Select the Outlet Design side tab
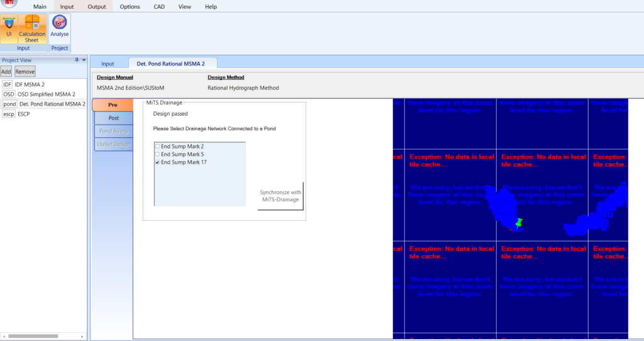 coord(114,144)
